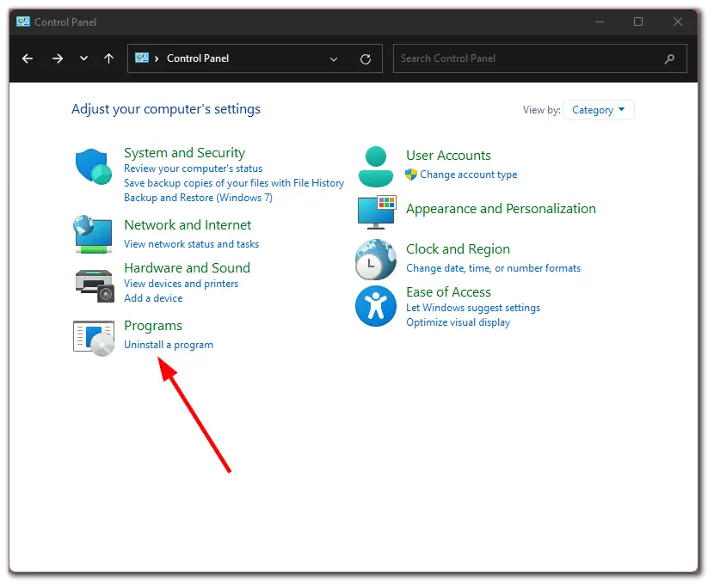Open View network status and tasks

pos(191,244)
